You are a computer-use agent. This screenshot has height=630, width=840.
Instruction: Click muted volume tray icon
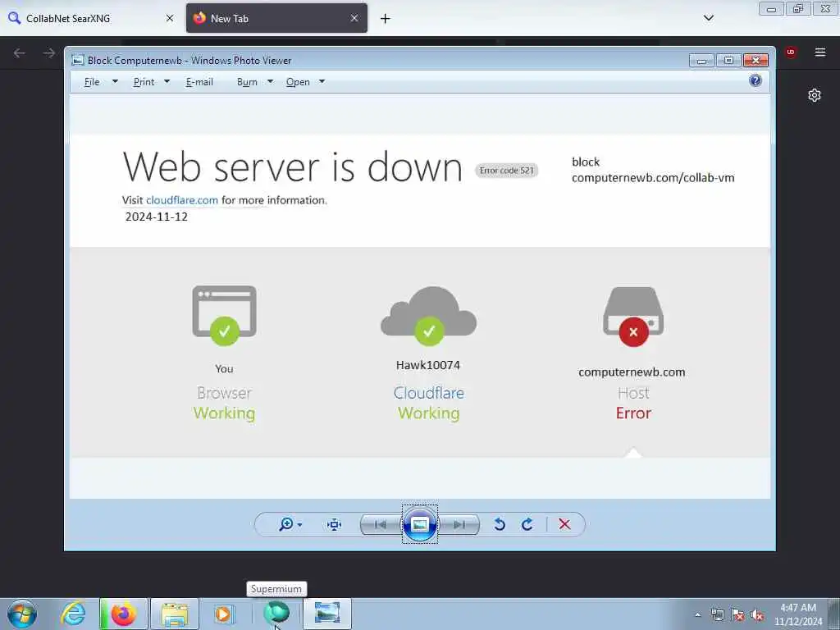click(x=757, y=615)
